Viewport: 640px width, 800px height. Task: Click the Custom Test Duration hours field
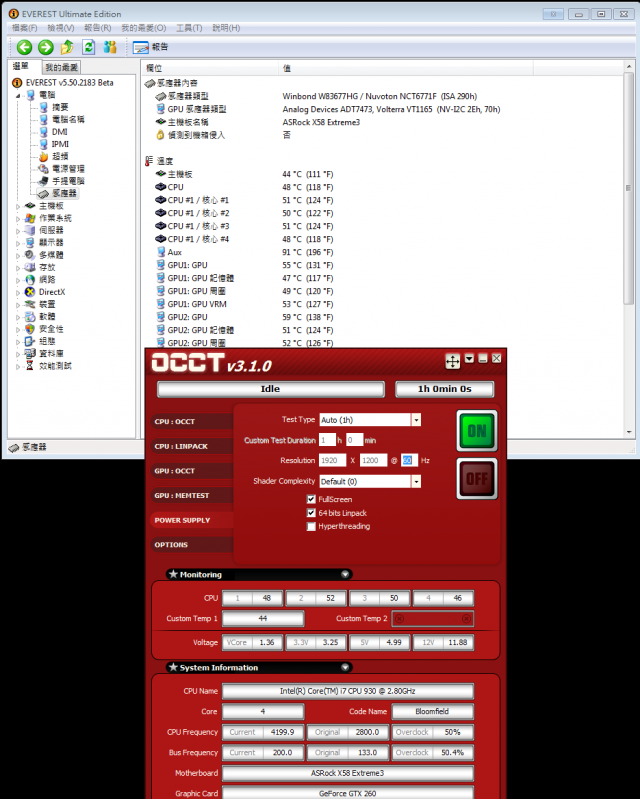pos(327,440)
